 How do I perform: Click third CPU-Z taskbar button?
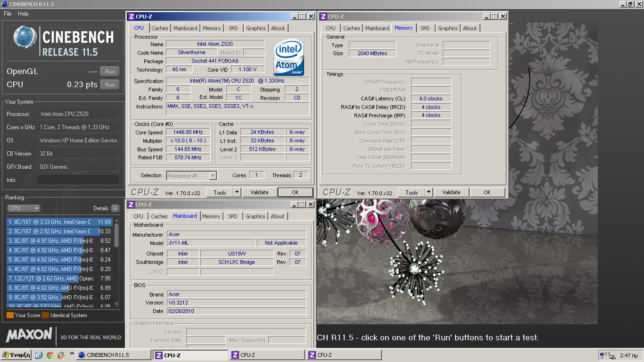tap(344, 355)
